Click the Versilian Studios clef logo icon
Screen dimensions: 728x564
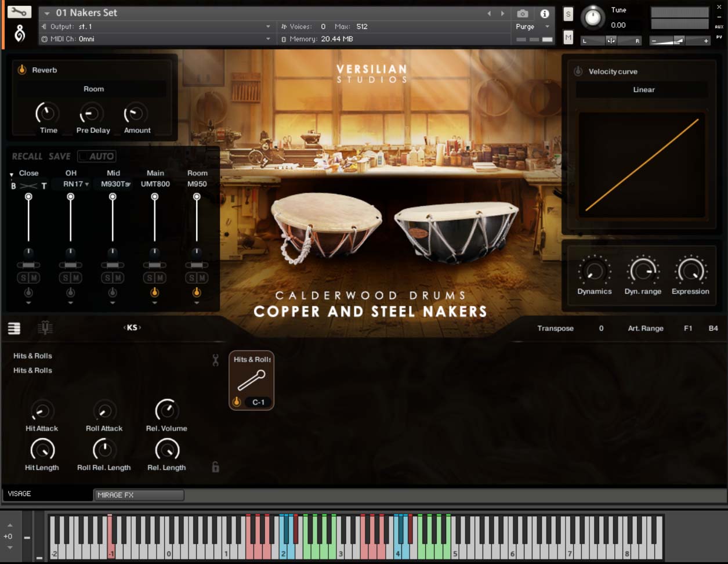coord(19,34)
